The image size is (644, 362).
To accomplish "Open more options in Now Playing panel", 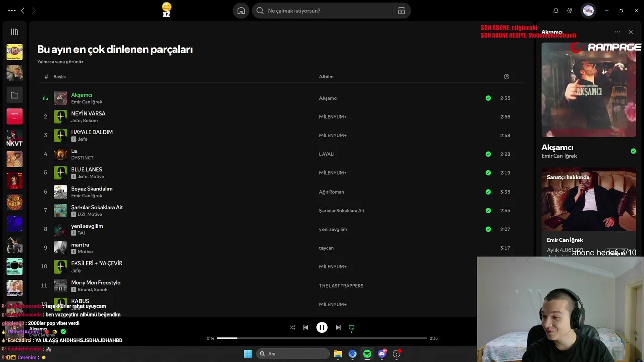I will (617, 32).
